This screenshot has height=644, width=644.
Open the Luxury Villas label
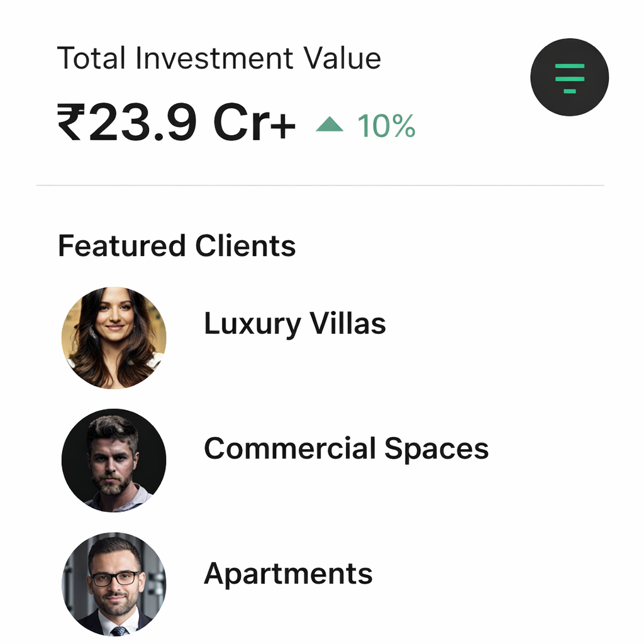click(x=294, y=324)
